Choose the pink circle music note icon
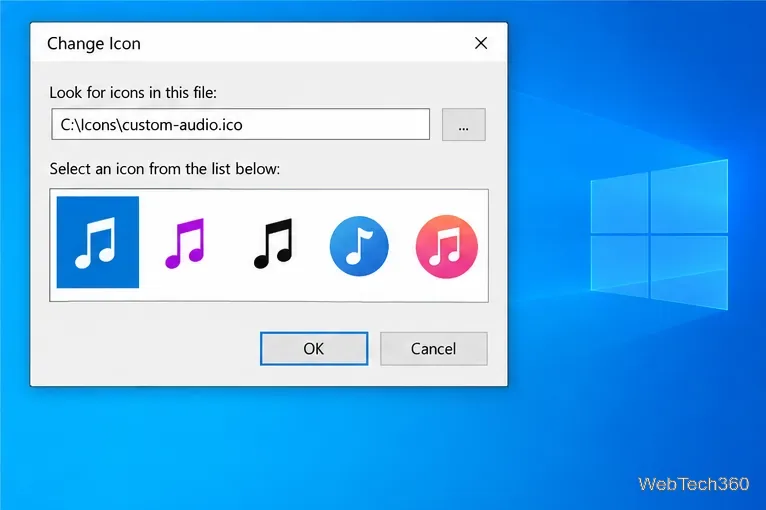Viewport: 766px width, 510px height. tap(447, 246)
